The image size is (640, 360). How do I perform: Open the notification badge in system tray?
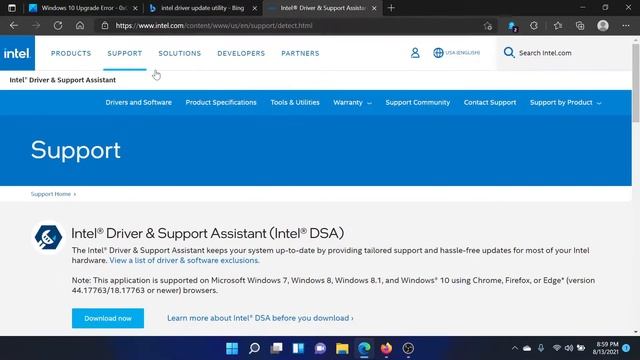[626, 348]
